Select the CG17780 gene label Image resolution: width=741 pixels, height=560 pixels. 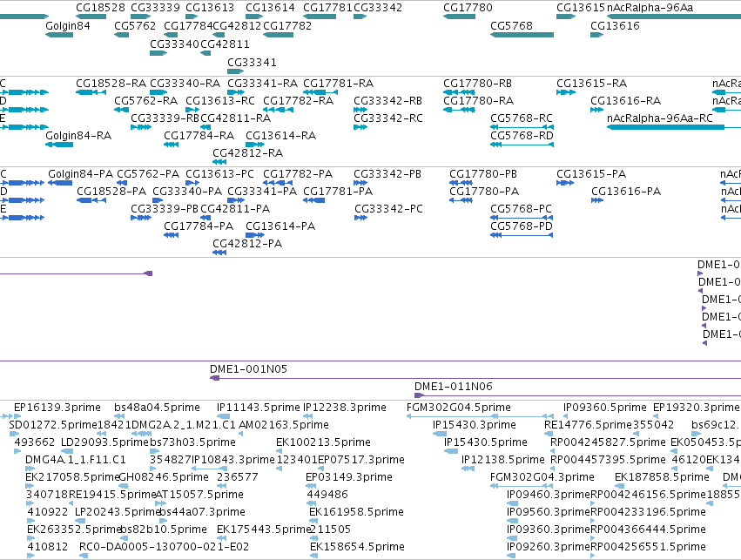[x=468, y=8]
